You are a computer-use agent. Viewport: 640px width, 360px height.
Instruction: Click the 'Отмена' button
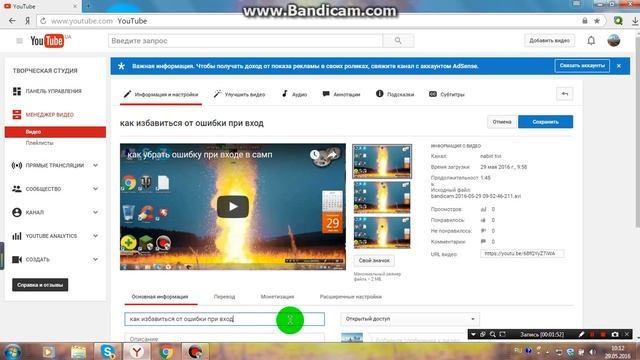[502, 122]
